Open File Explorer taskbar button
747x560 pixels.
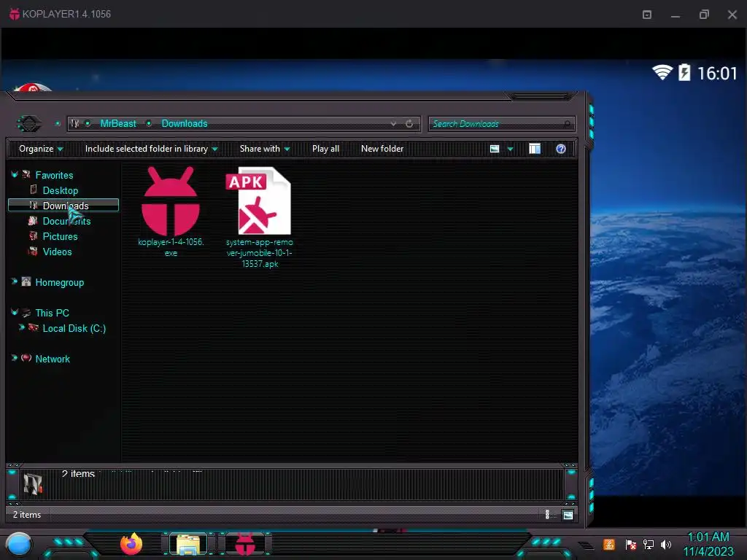(188, 544)
